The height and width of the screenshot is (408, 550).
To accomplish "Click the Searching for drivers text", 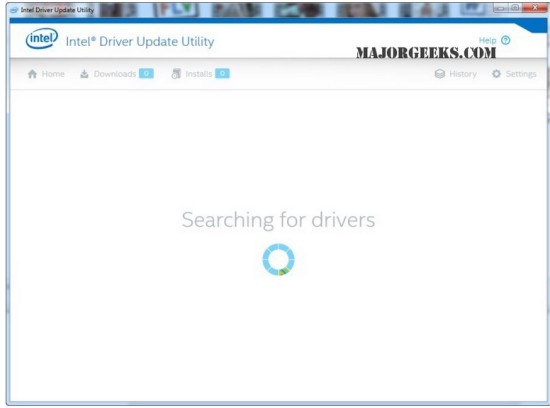I will pos(278,220).
